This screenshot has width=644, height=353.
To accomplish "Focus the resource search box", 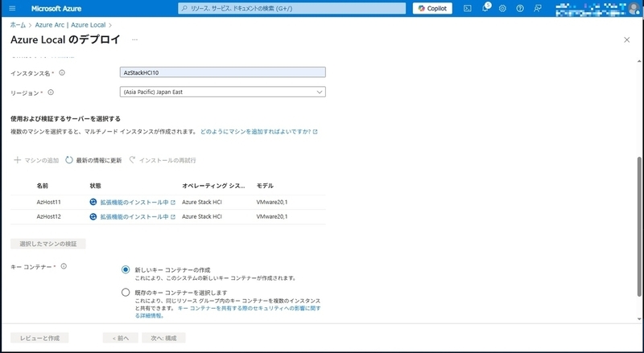I will tap(291, 8).
